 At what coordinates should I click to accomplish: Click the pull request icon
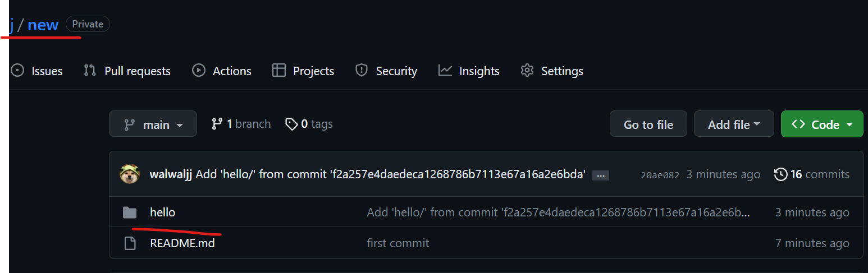point(90,71)
